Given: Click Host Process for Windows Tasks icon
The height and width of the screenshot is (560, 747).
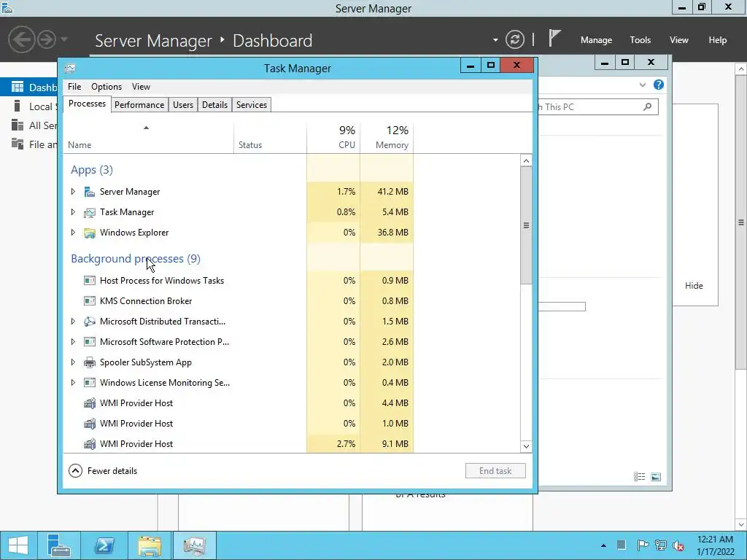Looking at the screenshot, I should [x=90, y=281].
